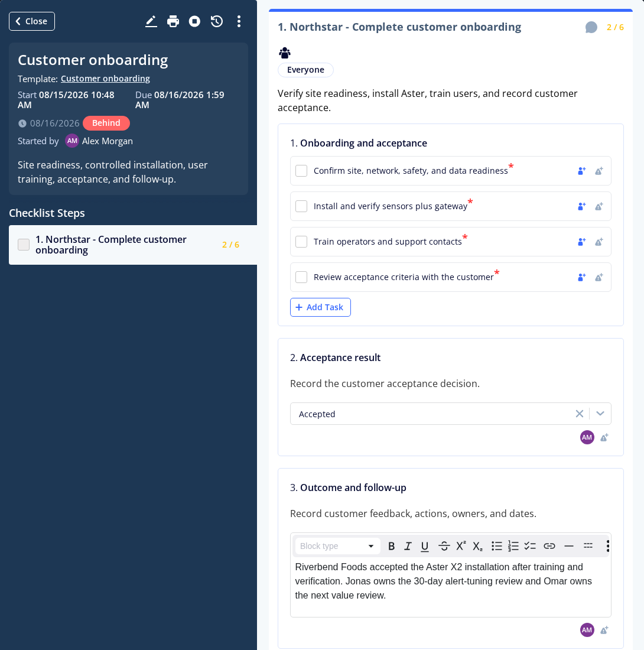Image resolution: width=644 pixels, height=650 pixels.
Task: Click the Everyone assignee chip
Action: 305,70
